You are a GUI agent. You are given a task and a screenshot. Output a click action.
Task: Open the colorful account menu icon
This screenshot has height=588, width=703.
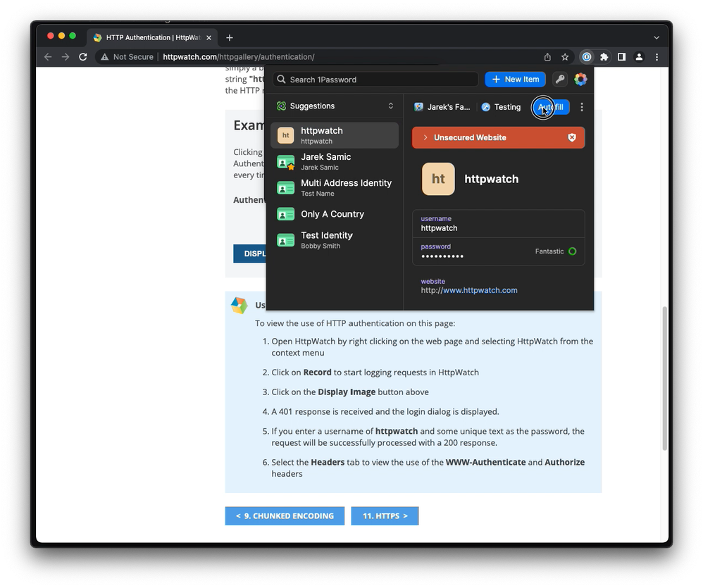(x=580, y=80)
